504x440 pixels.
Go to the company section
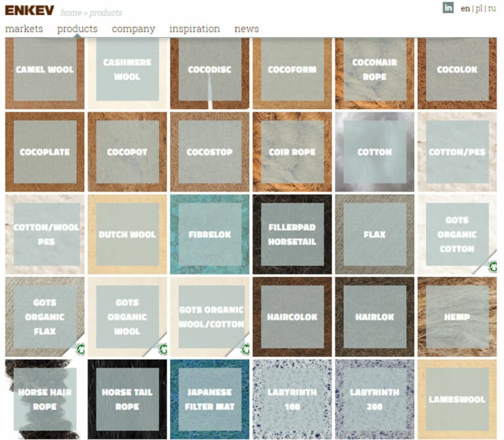(133, 29)
